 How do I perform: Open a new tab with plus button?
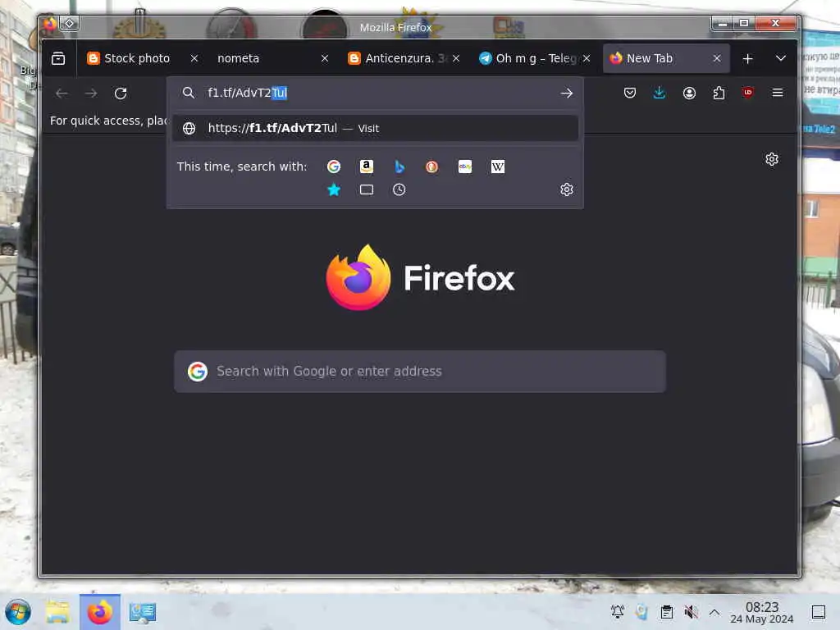click(748, 58)
